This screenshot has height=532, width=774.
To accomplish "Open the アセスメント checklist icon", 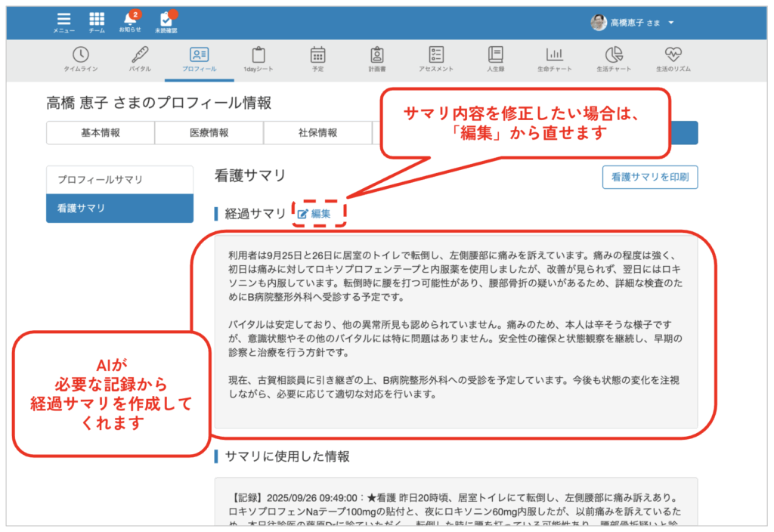I will pyautogui.click(x=436, y=57).
